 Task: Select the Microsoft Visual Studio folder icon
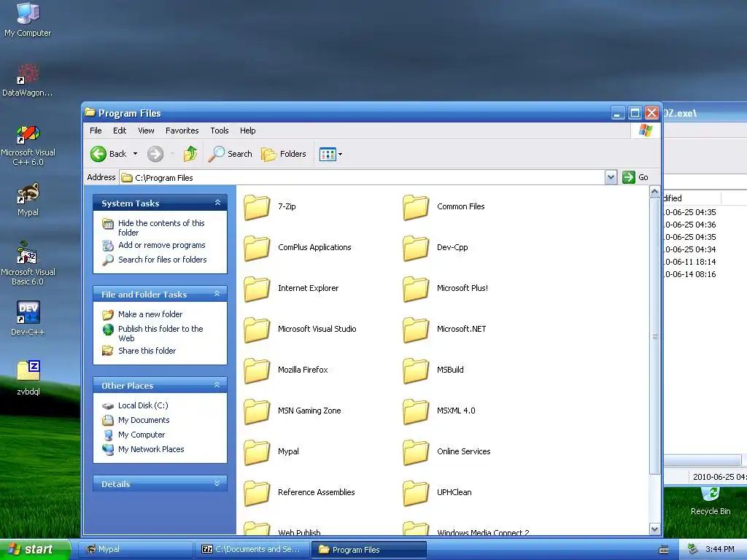257,330
